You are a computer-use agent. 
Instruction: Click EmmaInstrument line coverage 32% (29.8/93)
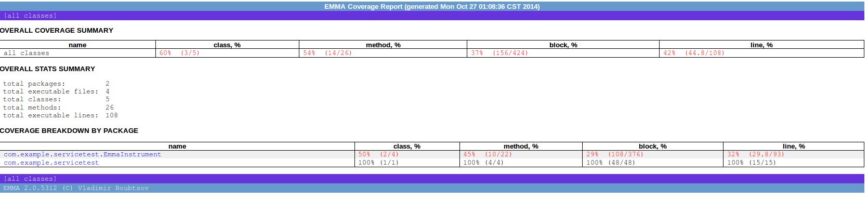point(756,154)
